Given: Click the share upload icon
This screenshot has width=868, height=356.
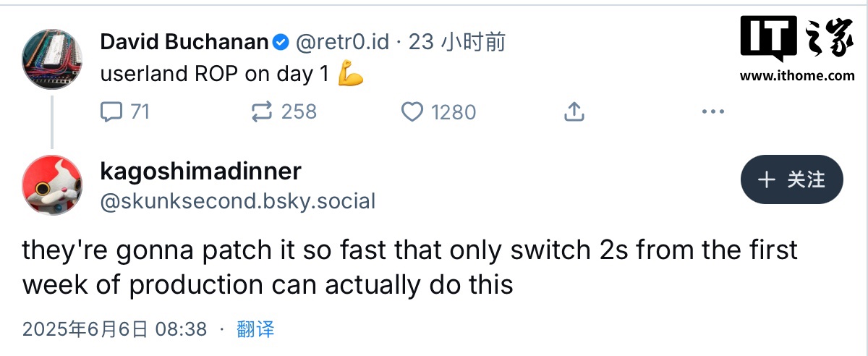Looking at the screenshot, I should 574,111.
